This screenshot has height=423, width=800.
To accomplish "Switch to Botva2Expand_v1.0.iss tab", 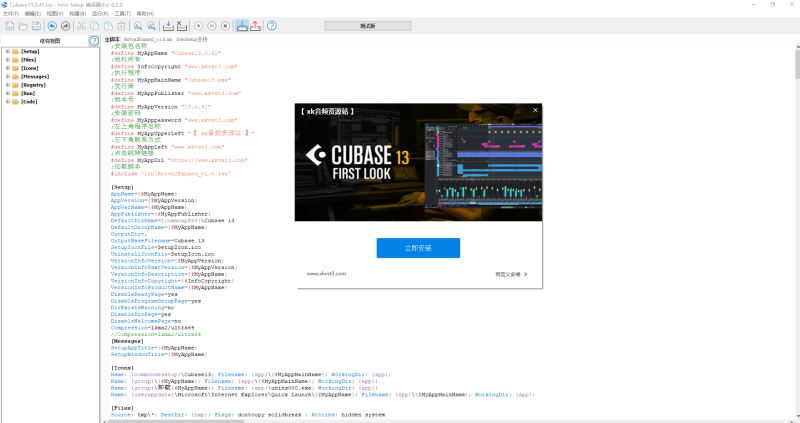I will [x=148, y=39].
